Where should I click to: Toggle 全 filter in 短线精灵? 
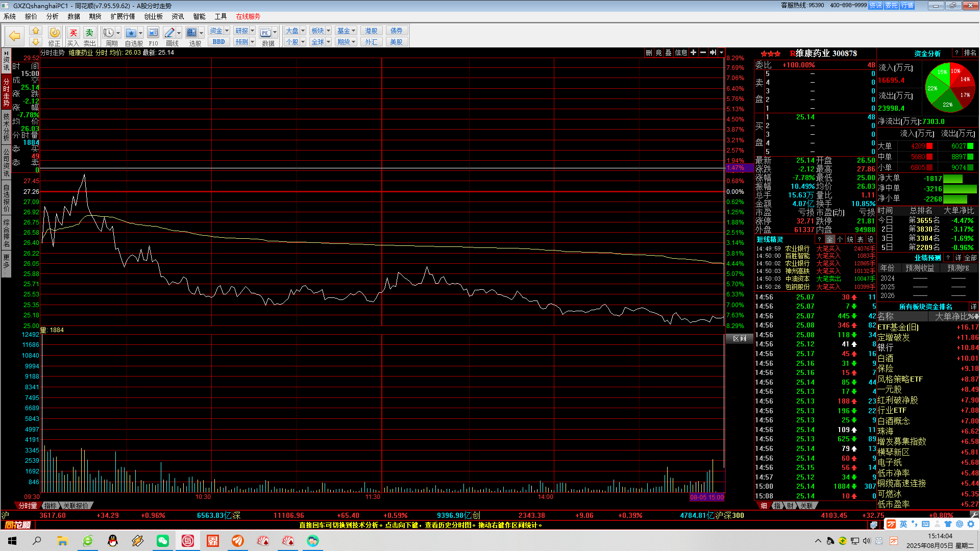pos(830,239)
